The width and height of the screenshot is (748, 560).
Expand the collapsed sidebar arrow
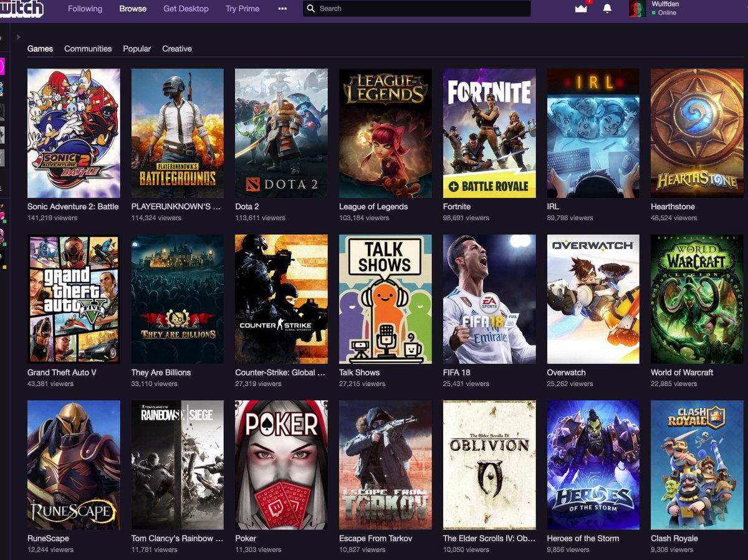pyautogui.click(x=19, y=37)
